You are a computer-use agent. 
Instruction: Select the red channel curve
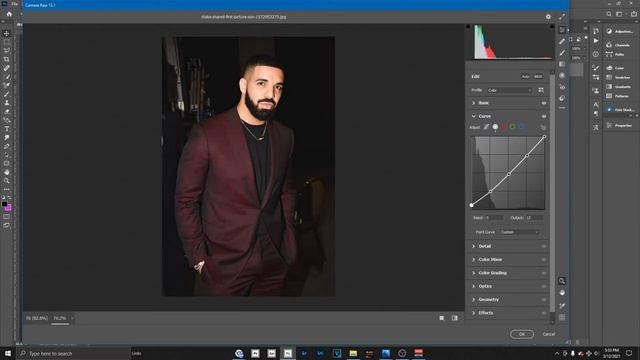coord(504,127)
